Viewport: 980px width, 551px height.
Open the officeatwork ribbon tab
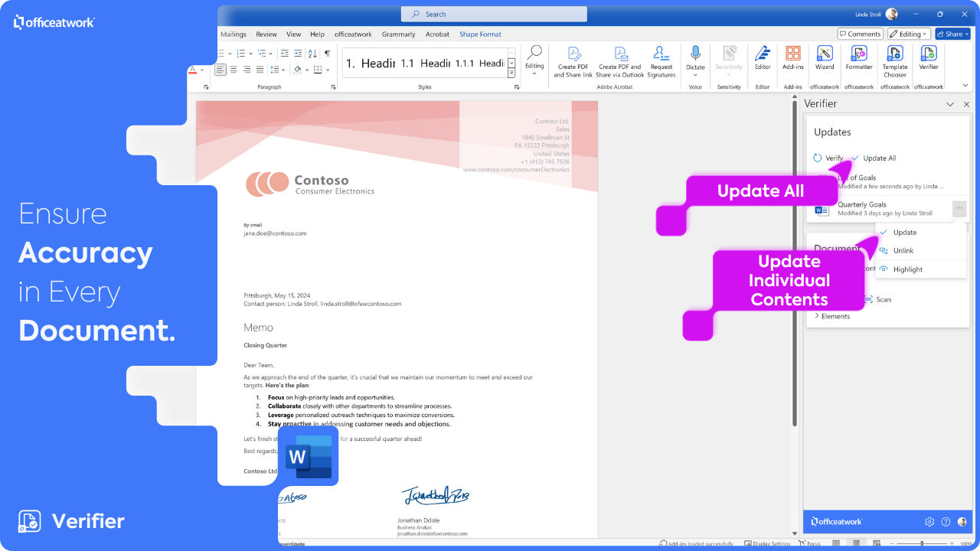[353, 34]
